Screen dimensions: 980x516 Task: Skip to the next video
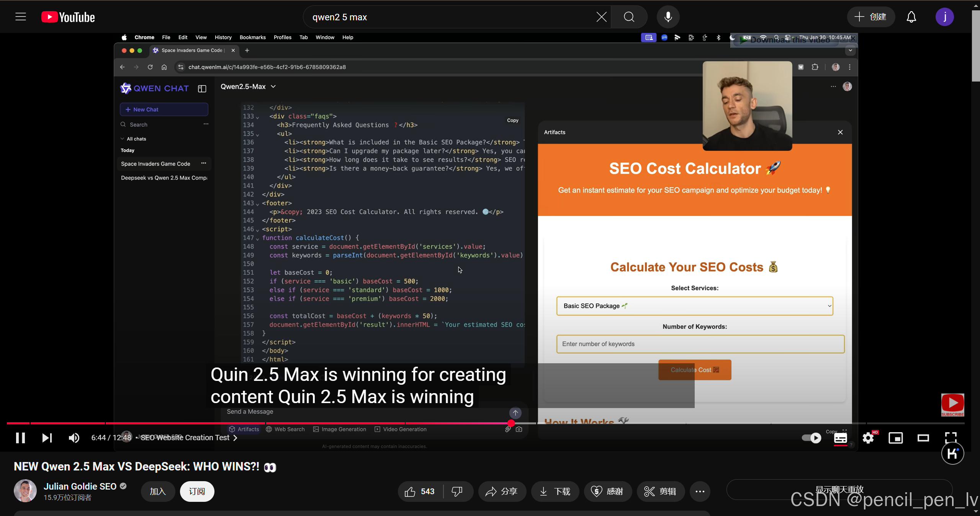point(47,438)
